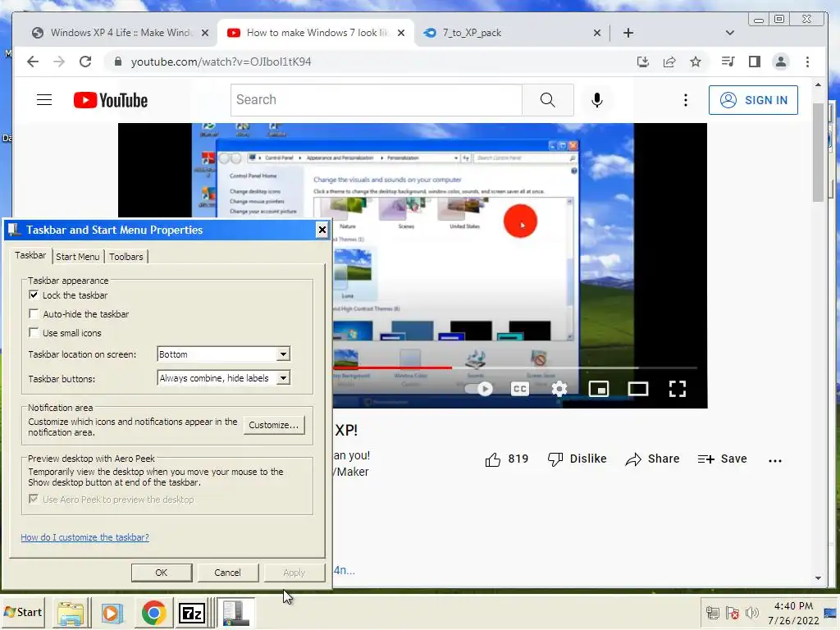Switch to the Toolbars tab
Viewport: 840px width, 630px height.
click(x=126, y=257)
